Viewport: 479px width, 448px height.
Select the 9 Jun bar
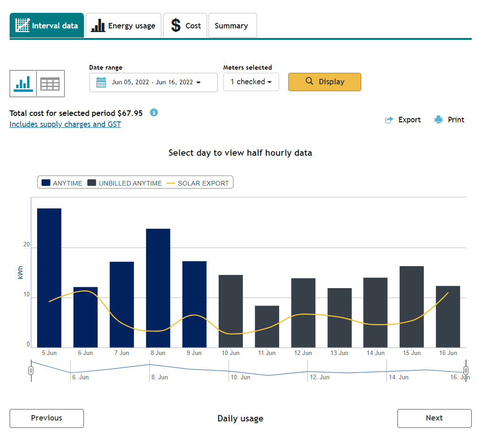tap(194, 304)
